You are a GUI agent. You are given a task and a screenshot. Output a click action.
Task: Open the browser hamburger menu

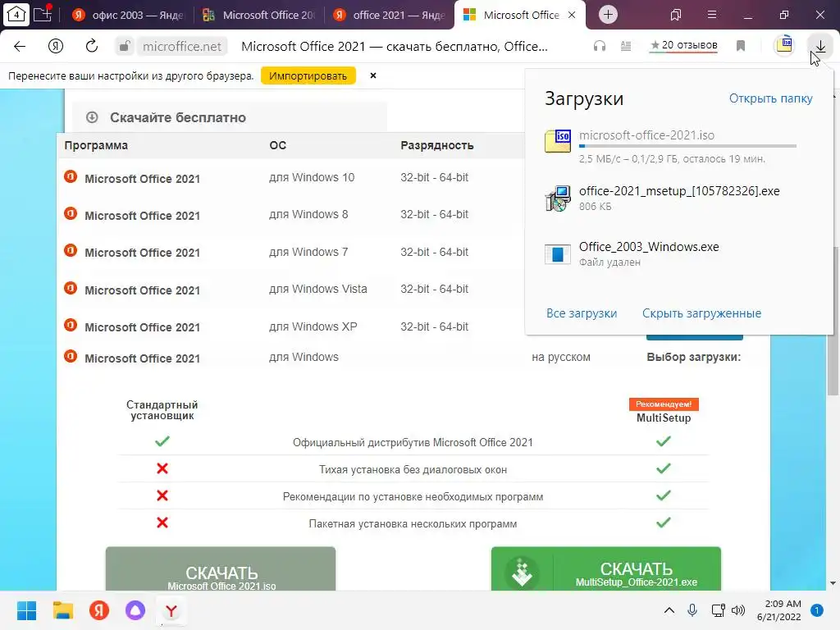[712, 15]
